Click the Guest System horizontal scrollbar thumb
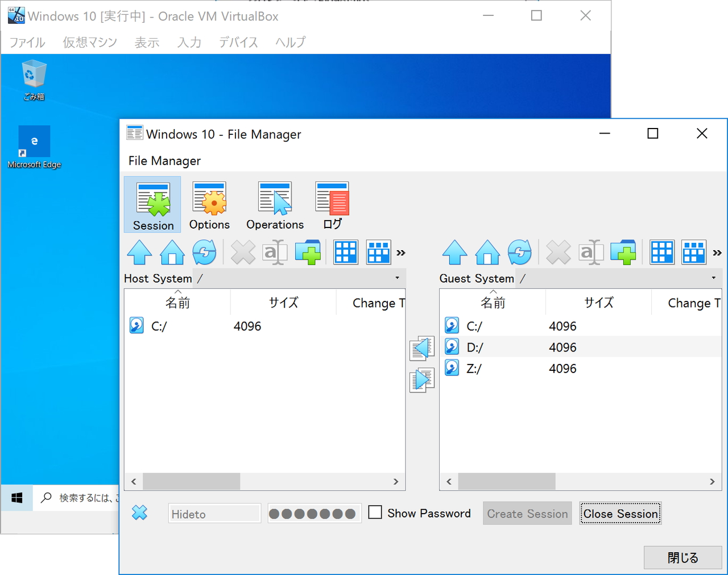 [x=507, y=482]
